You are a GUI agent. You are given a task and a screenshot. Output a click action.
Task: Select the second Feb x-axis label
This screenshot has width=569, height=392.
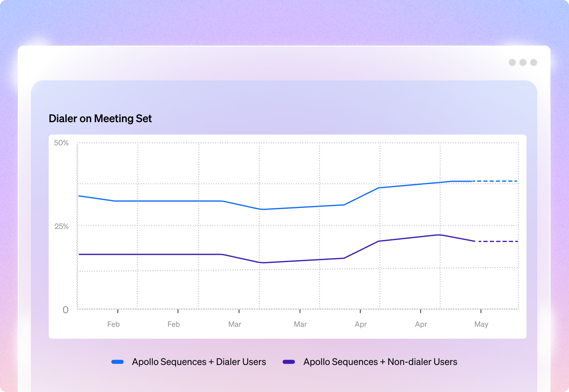coord(174,324)
